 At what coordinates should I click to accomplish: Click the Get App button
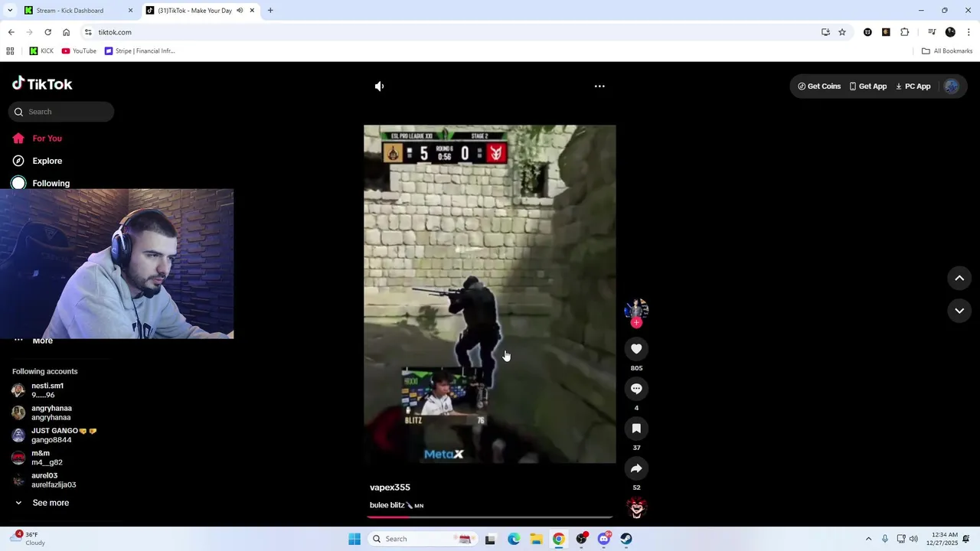tap(867, 86)
